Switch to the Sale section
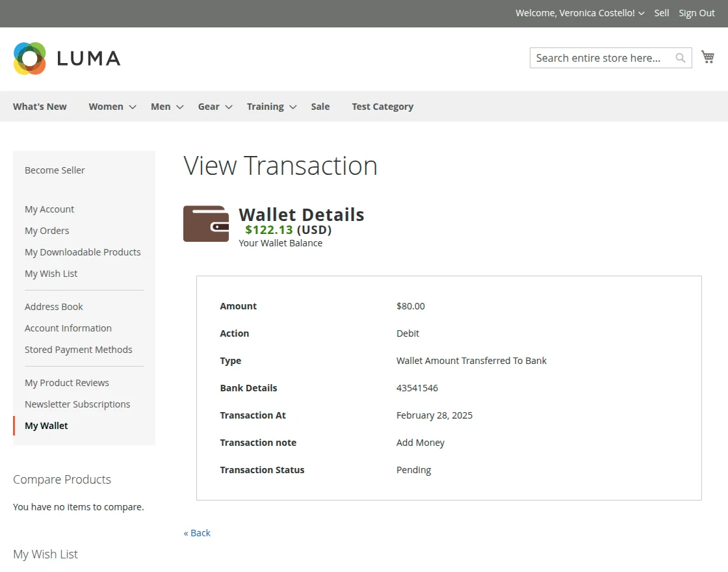Screen dimensions: 728x572 [320, 106]
